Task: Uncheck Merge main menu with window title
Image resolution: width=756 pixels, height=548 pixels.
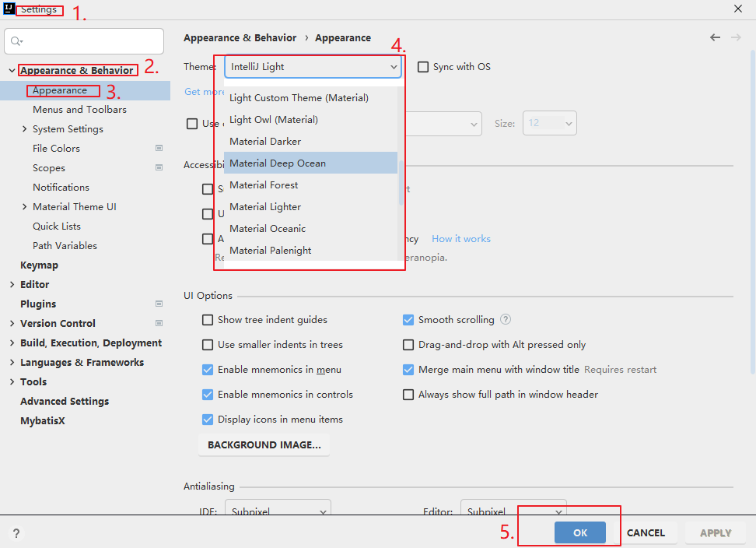Action: 408,370
